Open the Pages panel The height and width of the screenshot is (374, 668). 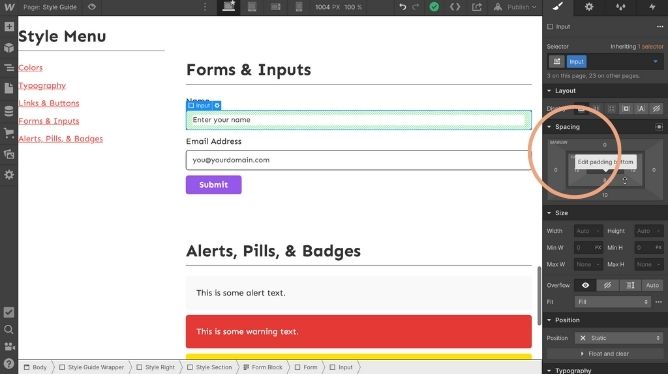[x=9, y=88]
